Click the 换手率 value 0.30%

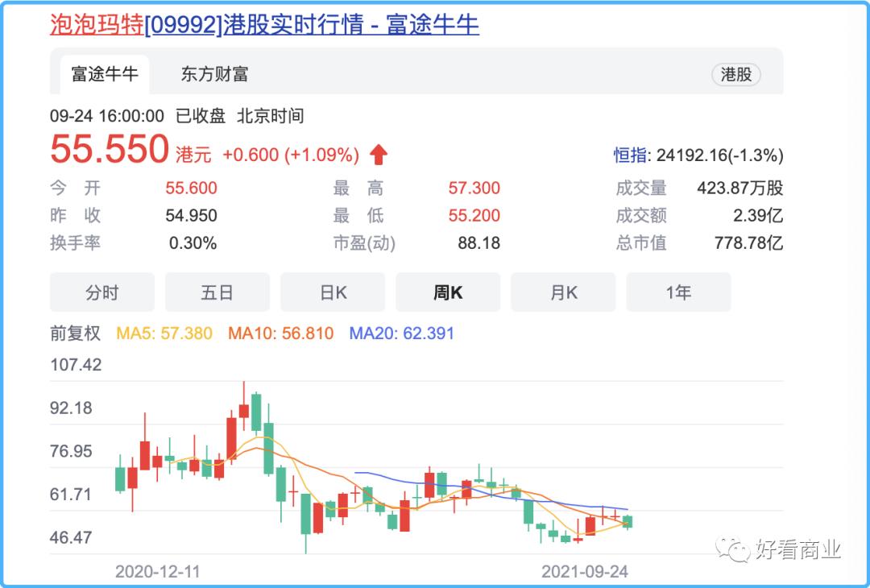(193, 243)
